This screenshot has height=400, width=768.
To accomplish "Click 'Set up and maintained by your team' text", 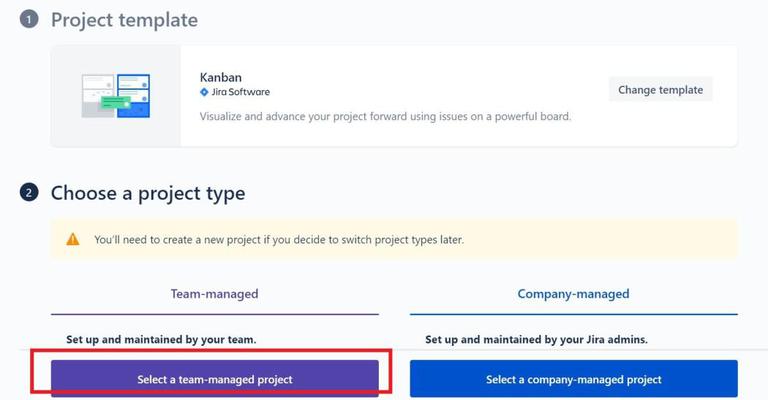I will tap(161, 340).
